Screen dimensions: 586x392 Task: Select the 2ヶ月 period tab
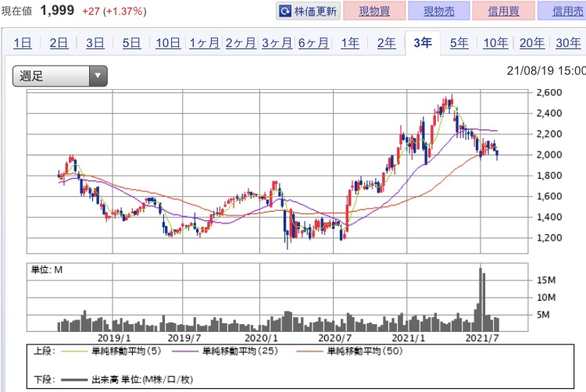241,43
